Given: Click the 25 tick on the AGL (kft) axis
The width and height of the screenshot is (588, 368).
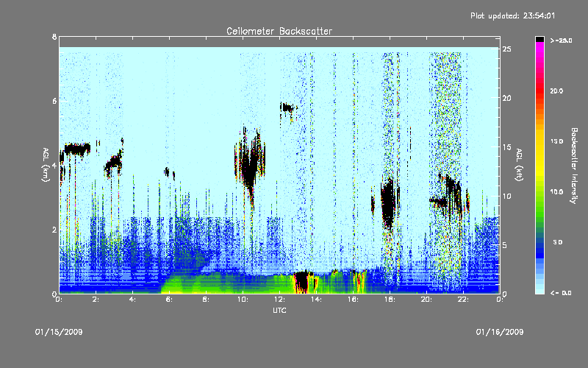Looking at the screenshot, I should coord(506,49).
